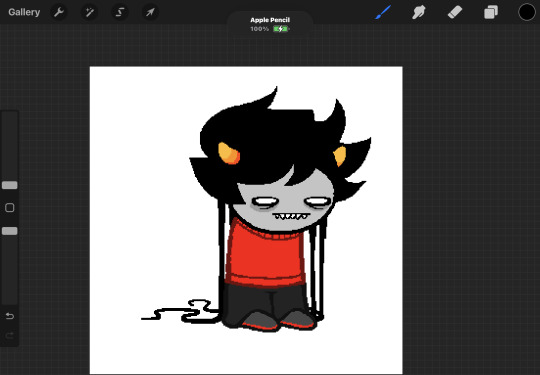540x375 pixels.
Task: Click the brush size slider handle
Action: (x=10, y=185)
